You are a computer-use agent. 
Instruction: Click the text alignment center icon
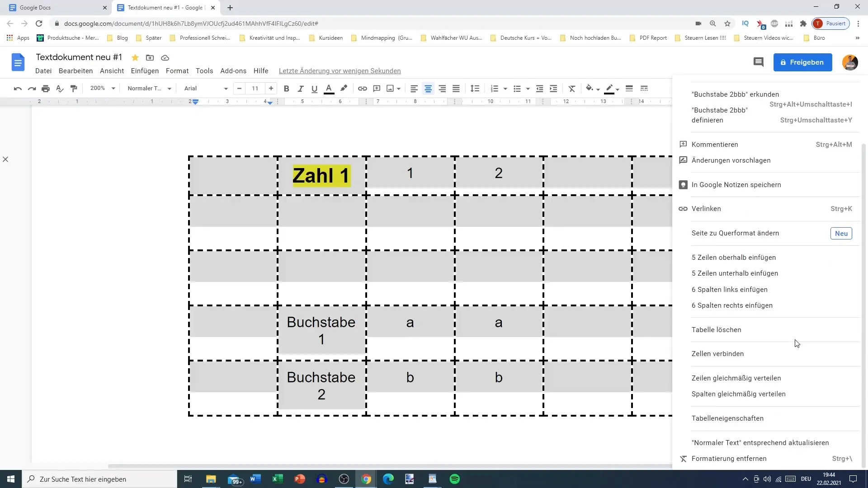pos(428,88)
